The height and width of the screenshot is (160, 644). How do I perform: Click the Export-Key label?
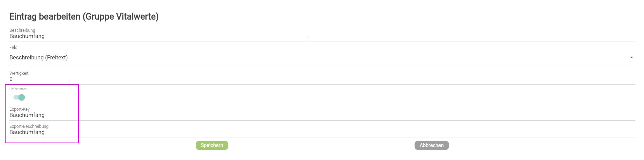[20, 109]
